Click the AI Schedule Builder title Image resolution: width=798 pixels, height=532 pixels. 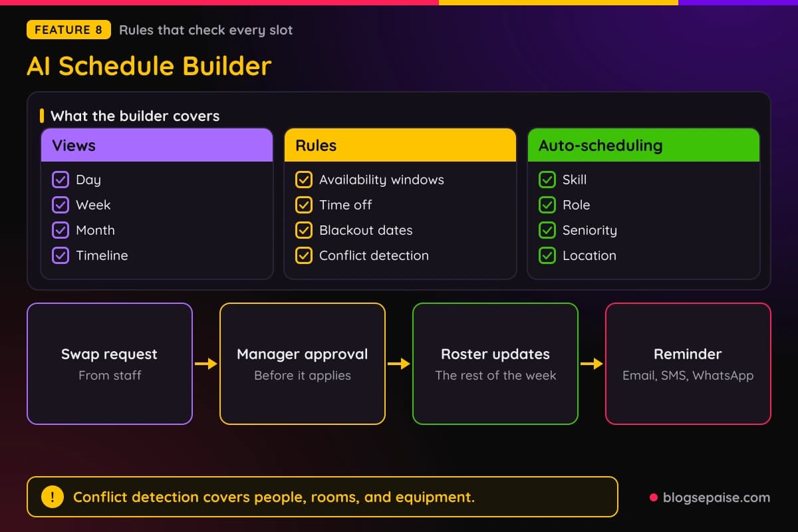tap(149, 66)
